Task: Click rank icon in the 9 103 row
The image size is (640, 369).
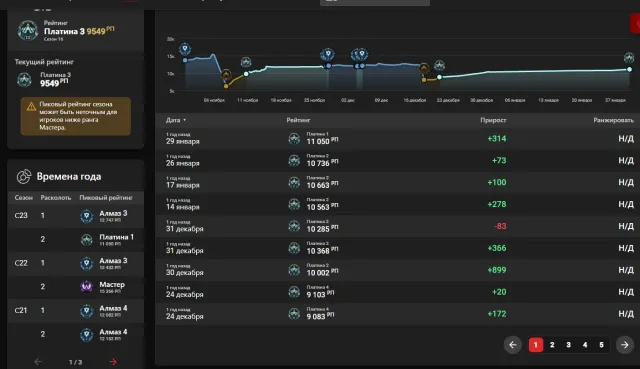Action: [x=294, y=292]
